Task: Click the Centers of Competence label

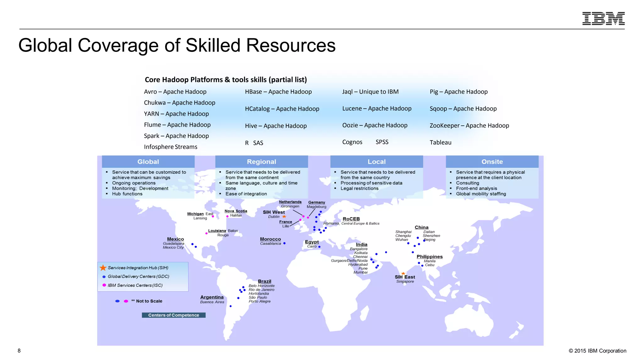Action: pos(174,315)
